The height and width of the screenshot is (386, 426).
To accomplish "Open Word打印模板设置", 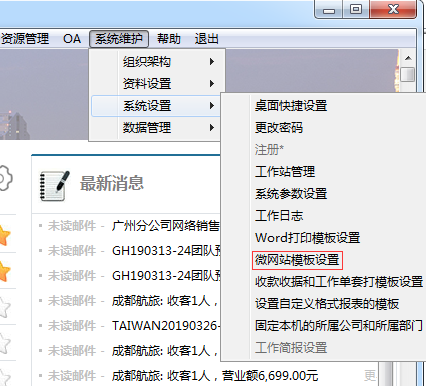I will point(307,238).
